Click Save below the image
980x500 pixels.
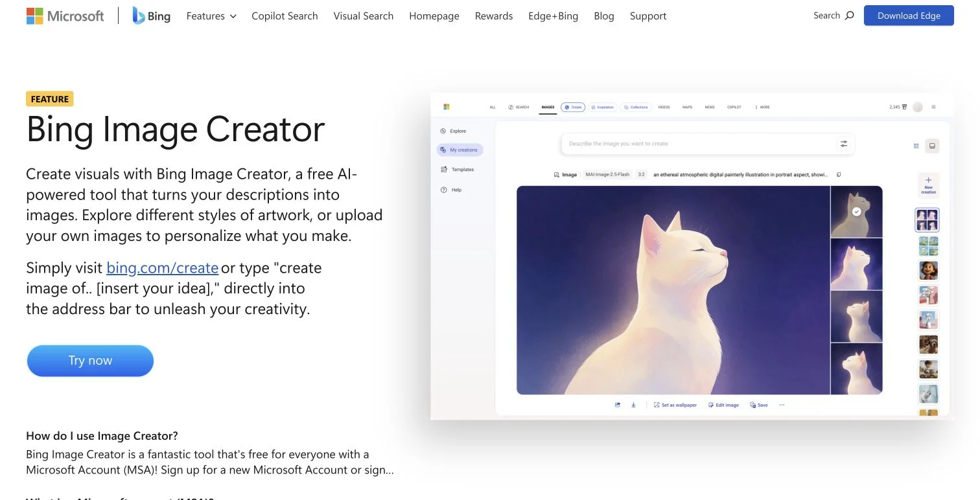[758, 405]
